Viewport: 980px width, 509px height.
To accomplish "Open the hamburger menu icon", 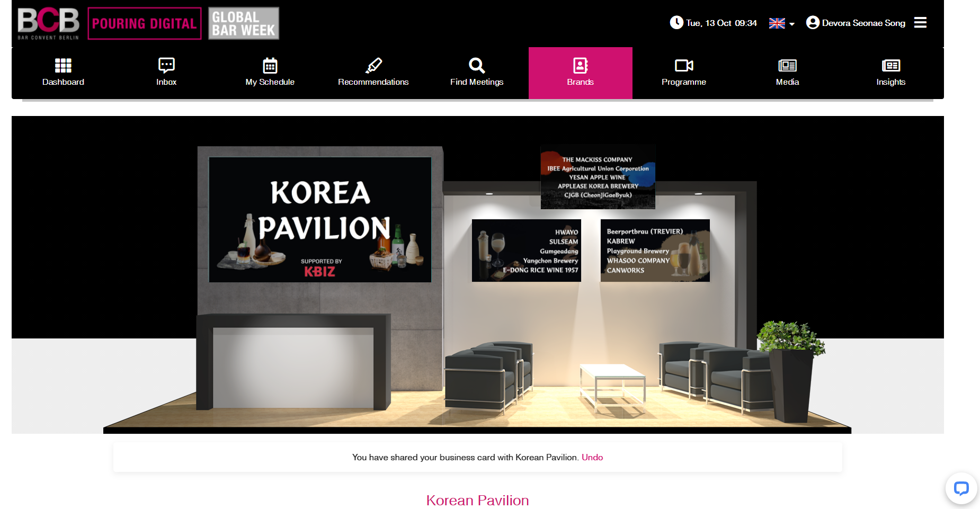I will pos(920,23).
